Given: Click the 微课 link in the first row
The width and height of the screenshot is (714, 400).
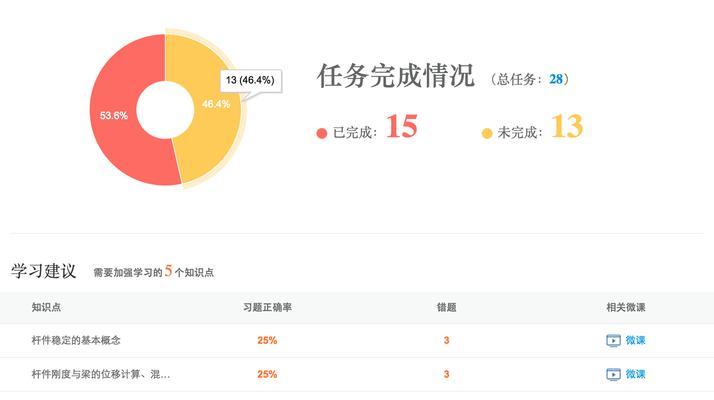Looking at the screenshot, I should (x=635, y=340).
